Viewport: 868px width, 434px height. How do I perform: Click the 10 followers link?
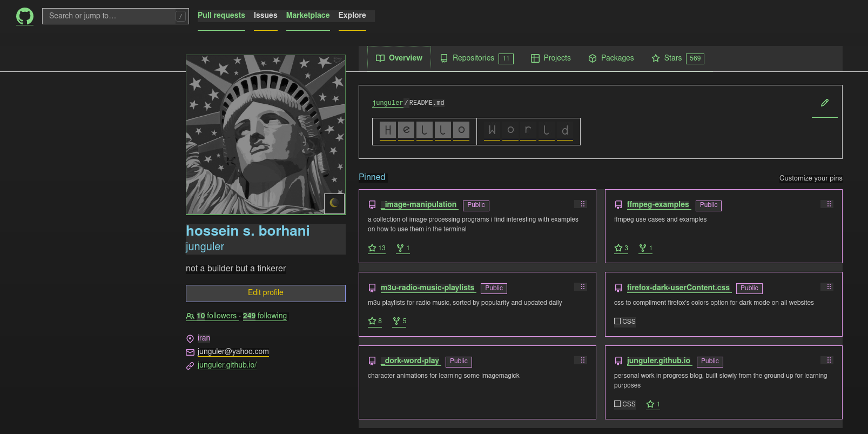(x=212, y=316)
